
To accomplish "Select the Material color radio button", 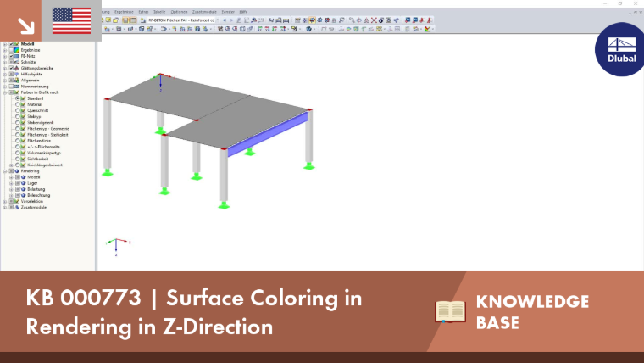I will point(18,104).
